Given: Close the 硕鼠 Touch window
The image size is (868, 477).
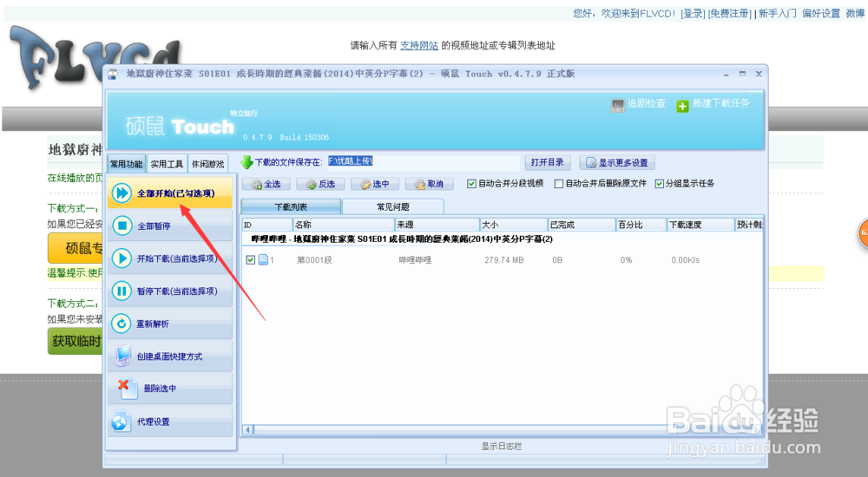Looking at the screenshot, I should click(759, 74).
